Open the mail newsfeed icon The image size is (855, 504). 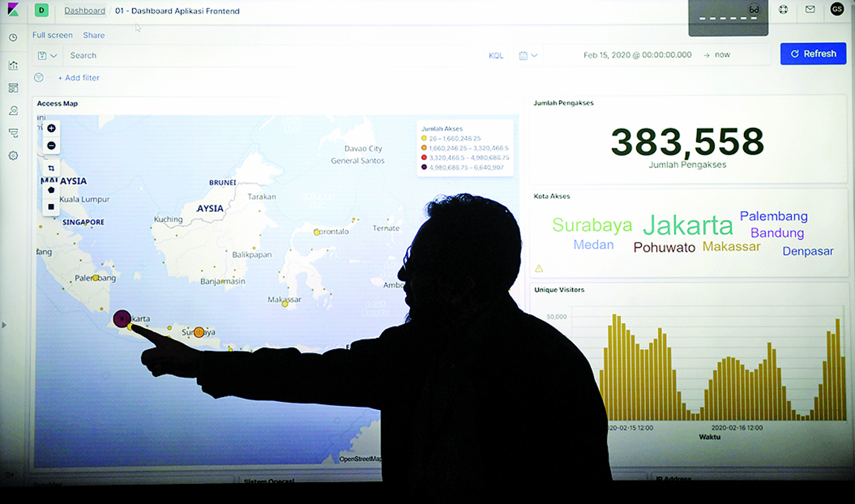[810, 9]
